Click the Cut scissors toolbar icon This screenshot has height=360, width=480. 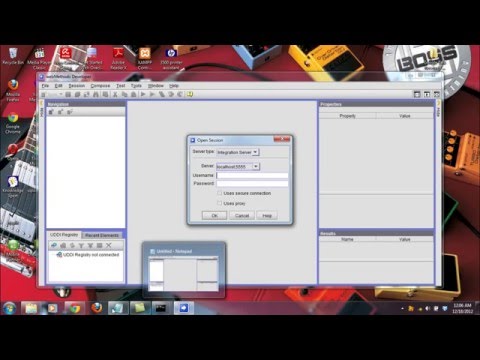[115, 94]
